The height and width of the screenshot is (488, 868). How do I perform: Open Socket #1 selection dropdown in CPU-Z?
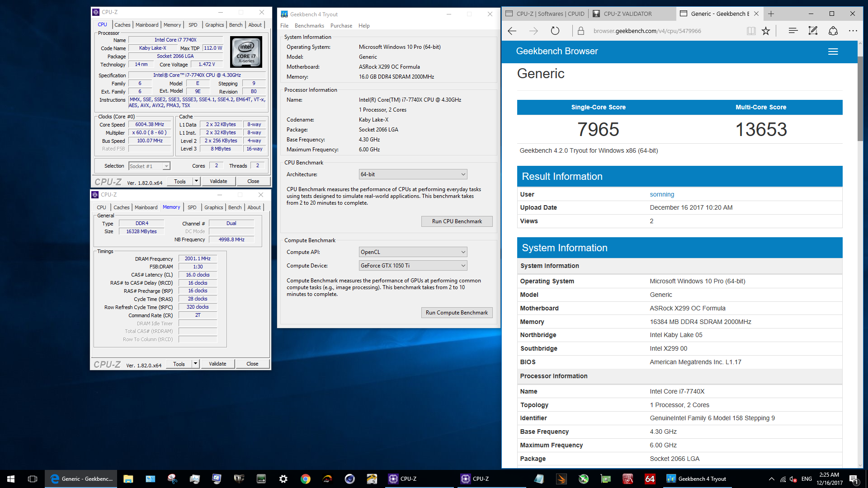click(149, 166)
